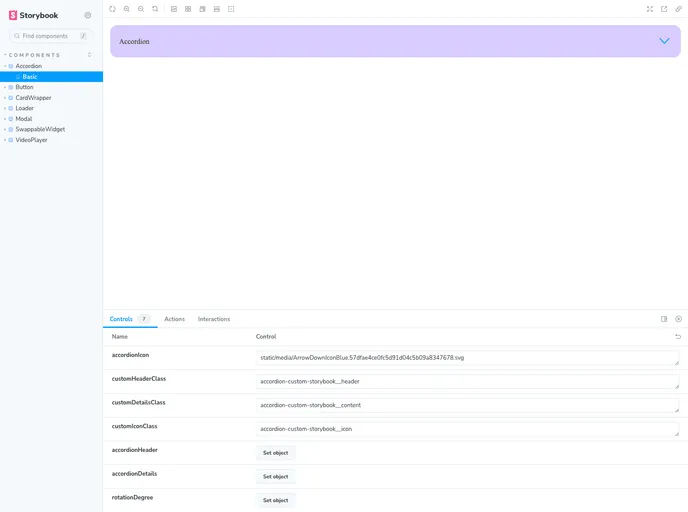This screenshot has height=512, width=688.
Task: Expand the Accordion chevron in preview
Action: click(664, 41)
